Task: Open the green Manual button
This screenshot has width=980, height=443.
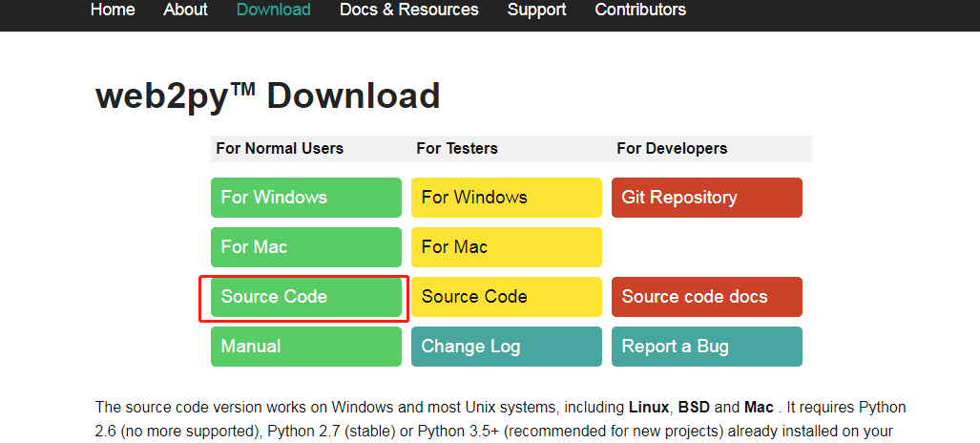Action: tap(306, 347)
